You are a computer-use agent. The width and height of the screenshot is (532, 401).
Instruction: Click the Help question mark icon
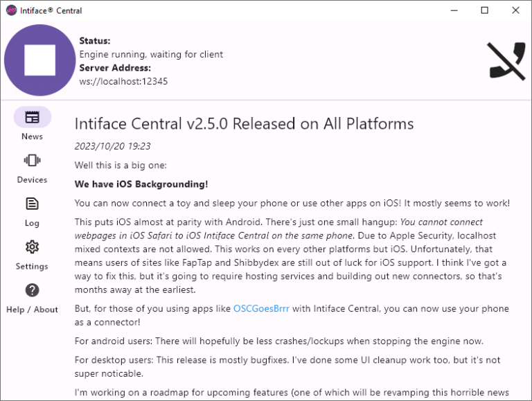(x=32, y=290)
